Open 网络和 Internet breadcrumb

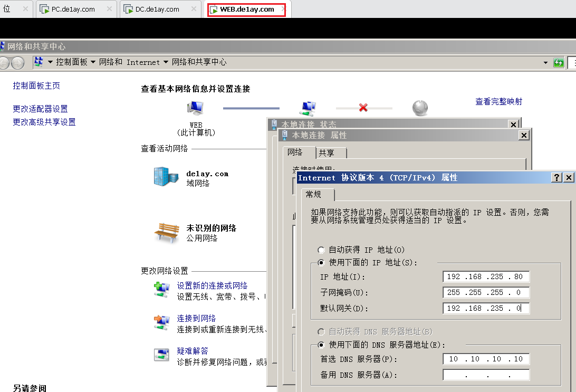click(129, 62)
